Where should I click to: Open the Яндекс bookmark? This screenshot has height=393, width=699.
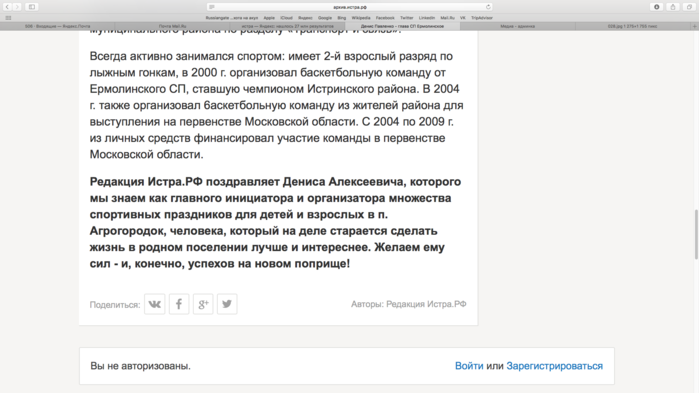[305, 18]
